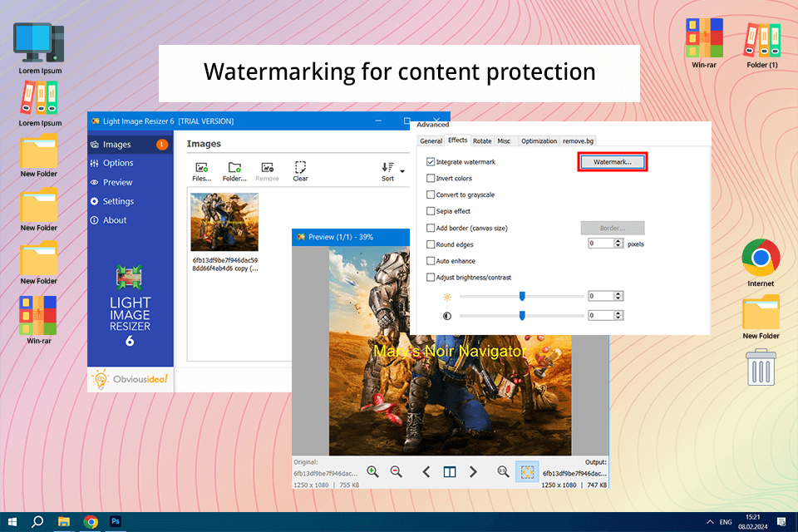The height and width of the screenshot is (532, 798).
Task: Click the ENG language indicator
Action: [726, 522]
